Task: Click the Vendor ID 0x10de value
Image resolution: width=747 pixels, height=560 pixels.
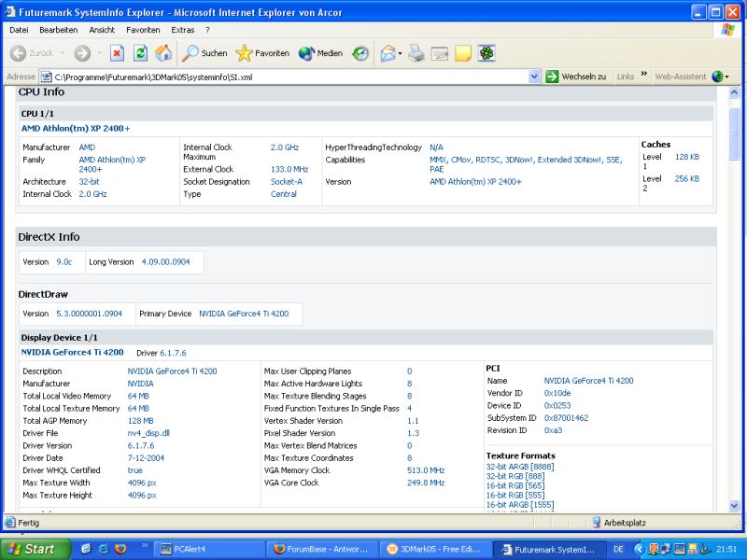Action: click(557, 393)
